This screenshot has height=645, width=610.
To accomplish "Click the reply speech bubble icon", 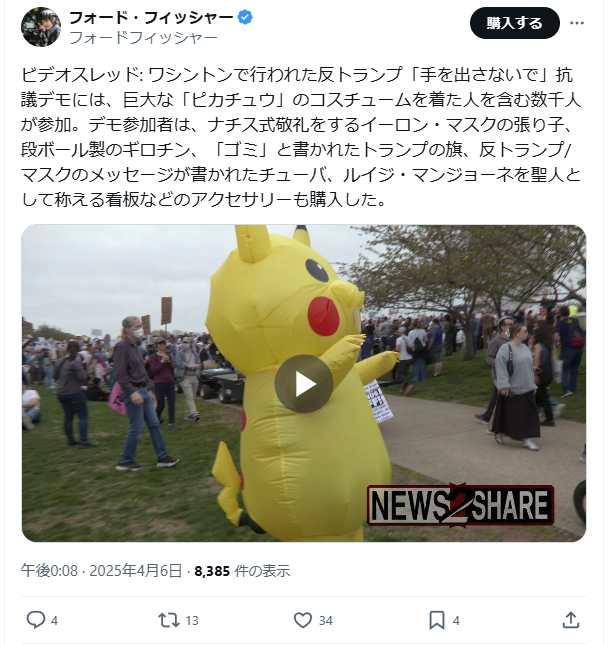I will pyautogui.click(x=36, y=619).
